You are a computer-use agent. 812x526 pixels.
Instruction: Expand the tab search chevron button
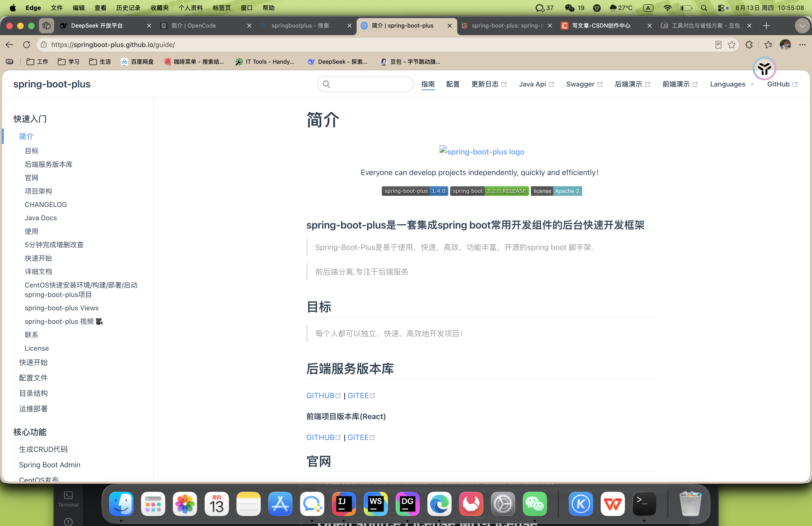point(803,26)
